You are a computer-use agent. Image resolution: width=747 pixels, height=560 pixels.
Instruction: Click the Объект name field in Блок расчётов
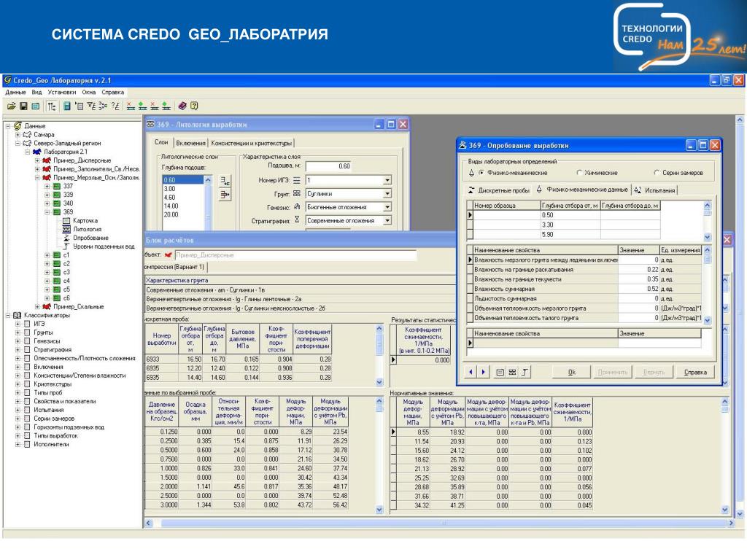point(296,255)
